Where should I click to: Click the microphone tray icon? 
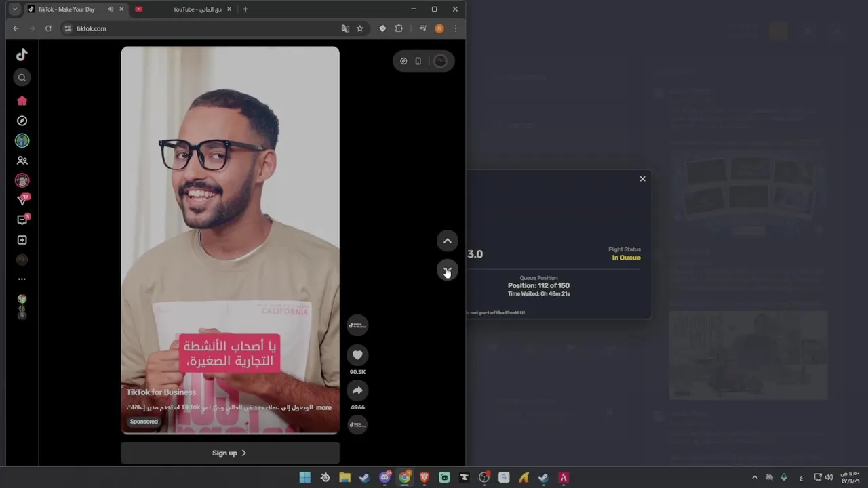[x=784, y=477]
